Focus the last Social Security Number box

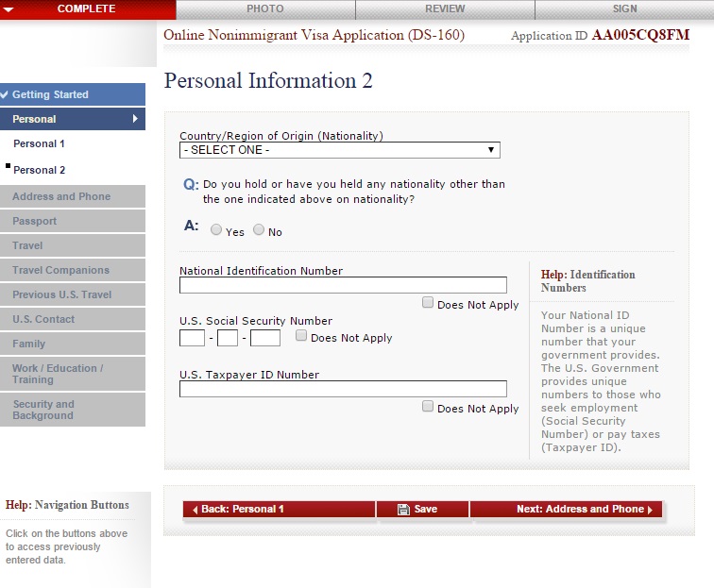[265, 338]
